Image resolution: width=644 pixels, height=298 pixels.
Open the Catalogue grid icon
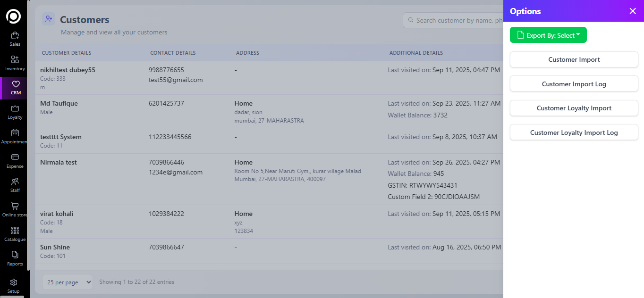[15, 231]
